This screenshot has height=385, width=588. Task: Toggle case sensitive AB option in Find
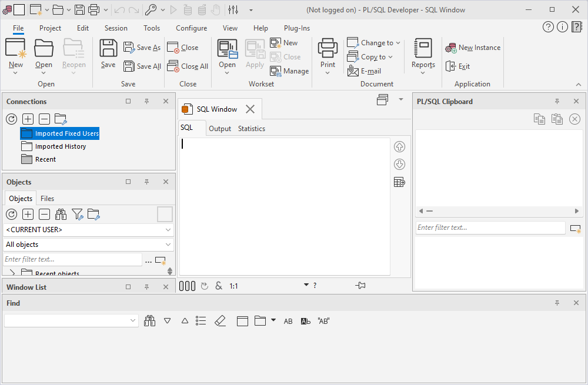[x=288, y=322]
